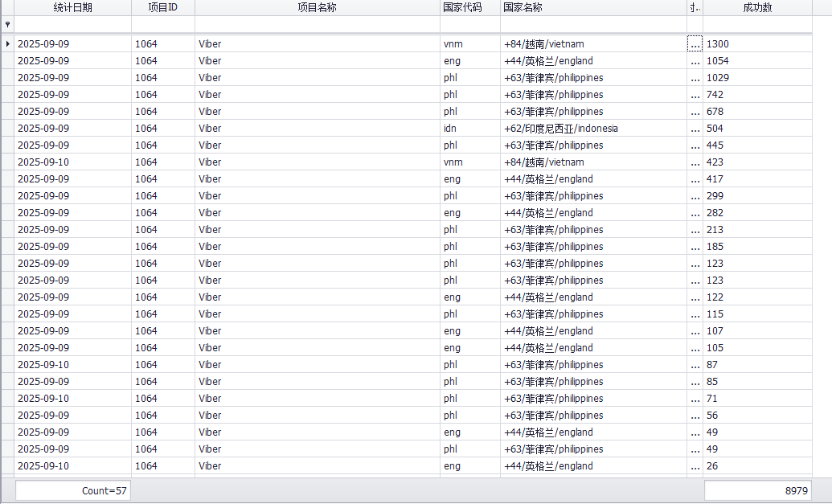
Task: Select the +44/英格兰/england cell in the 282 row
Action: 593,213
